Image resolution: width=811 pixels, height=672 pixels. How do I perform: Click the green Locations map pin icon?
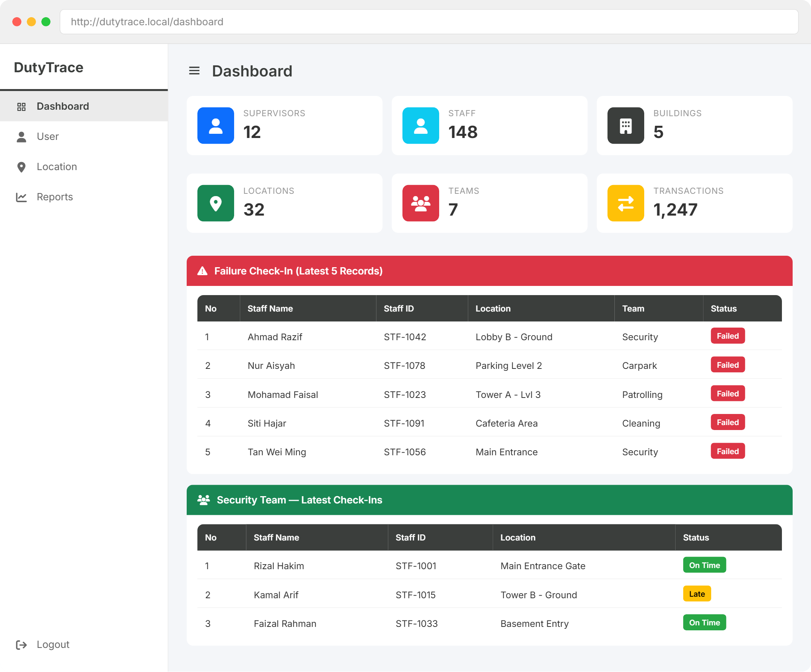coord(215,203)
